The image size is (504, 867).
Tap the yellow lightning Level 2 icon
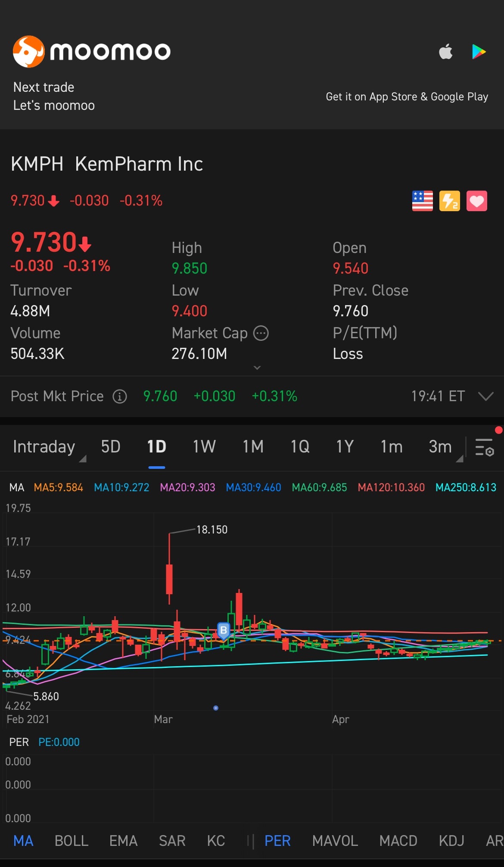pyautogui.click(x=449, y=201)
